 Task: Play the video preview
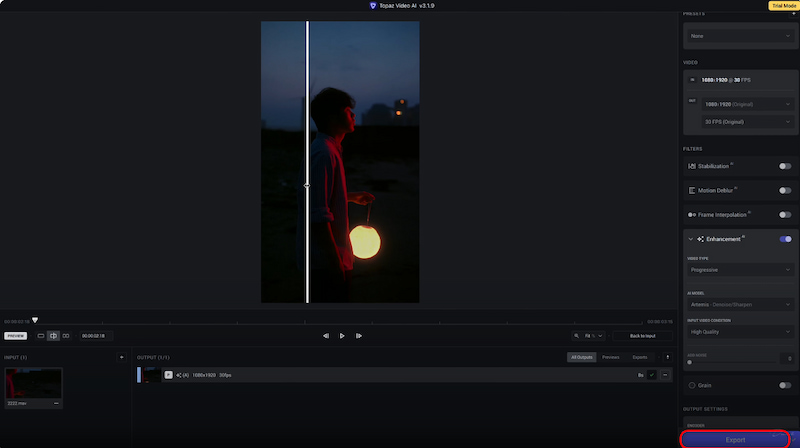coord(342,336)
